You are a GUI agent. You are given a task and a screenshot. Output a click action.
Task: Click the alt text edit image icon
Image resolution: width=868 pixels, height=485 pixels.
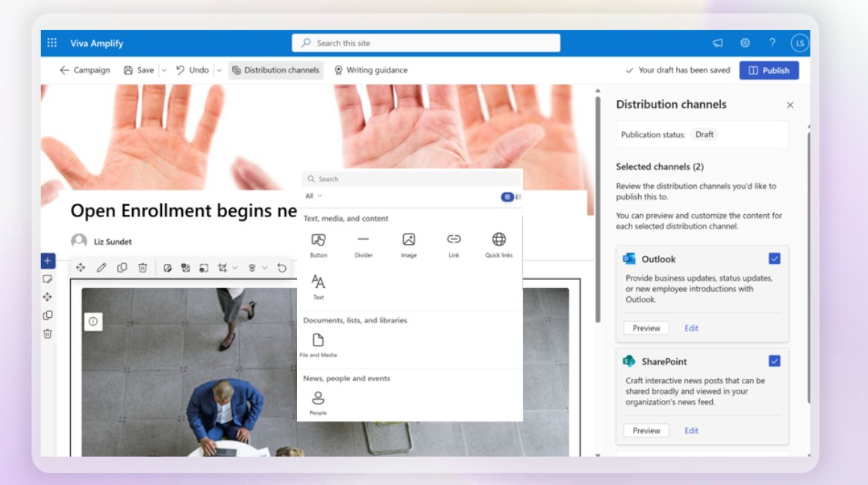point(167,268)
